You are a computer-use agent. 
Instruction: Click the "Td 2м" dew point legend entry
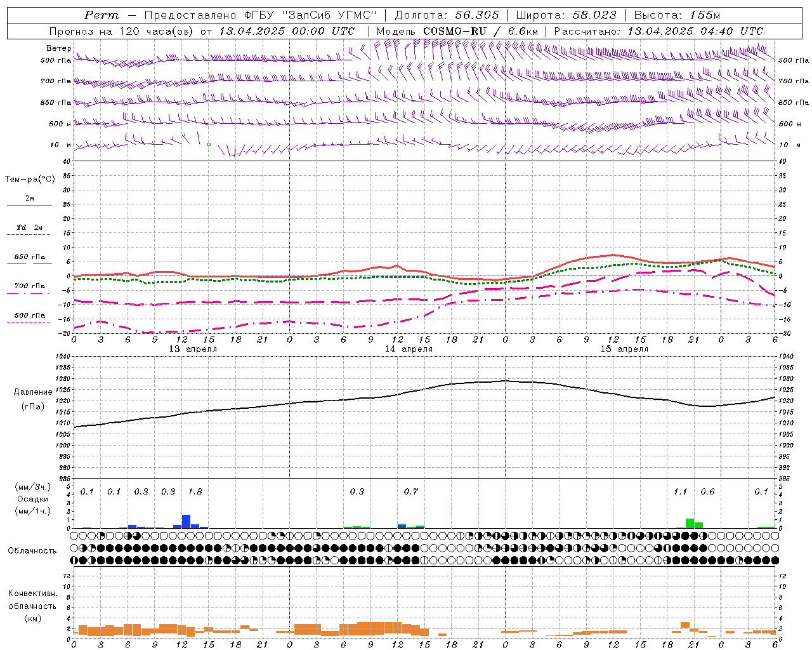[30, 227]
